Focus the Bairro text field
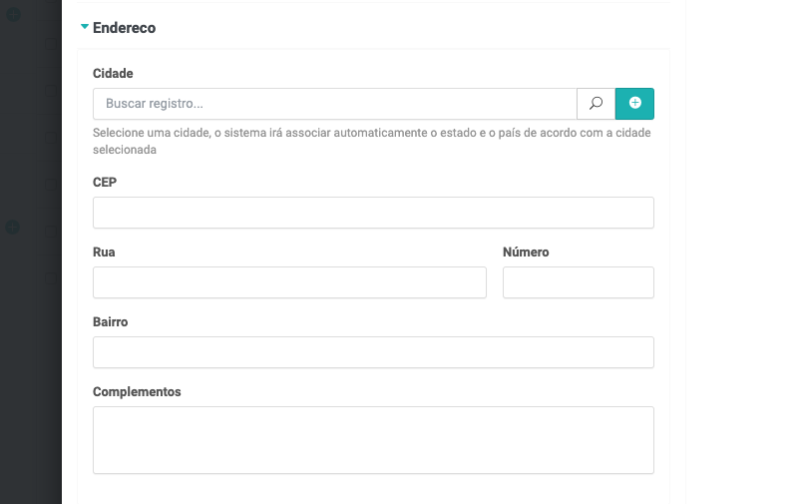 pos(373,352)
